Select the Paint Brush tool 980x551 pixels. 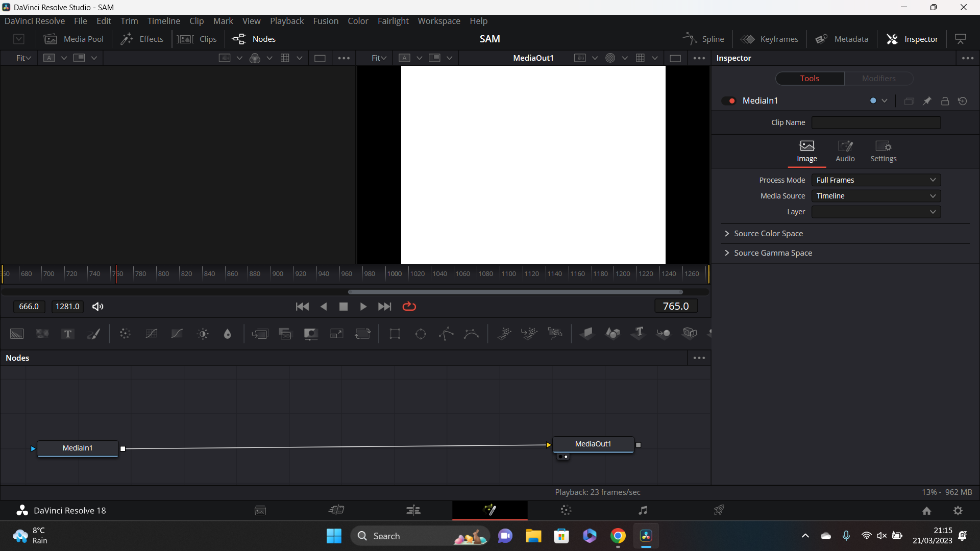point(93,333)
